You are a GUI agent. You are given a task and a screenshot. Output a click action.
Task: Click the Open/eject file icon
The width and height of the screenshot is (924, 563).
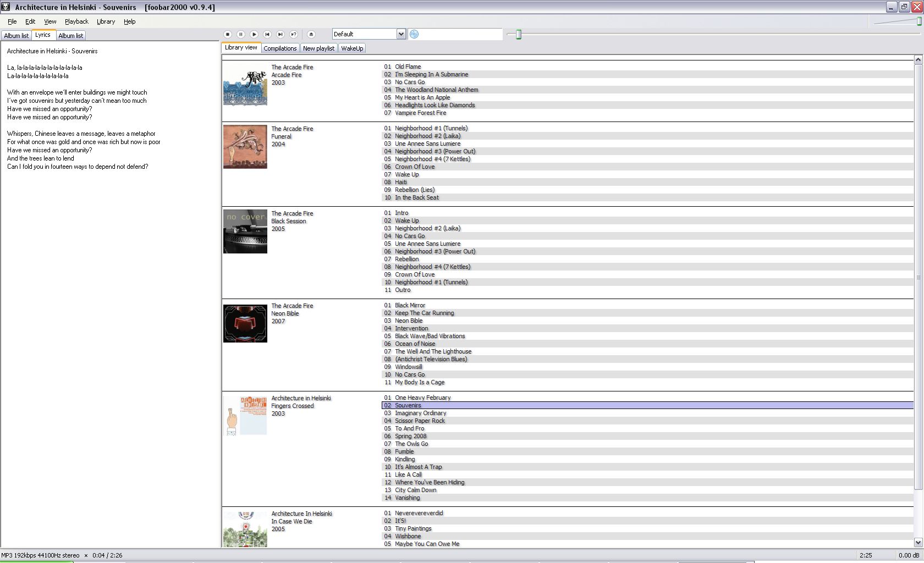tap(311, 34)
